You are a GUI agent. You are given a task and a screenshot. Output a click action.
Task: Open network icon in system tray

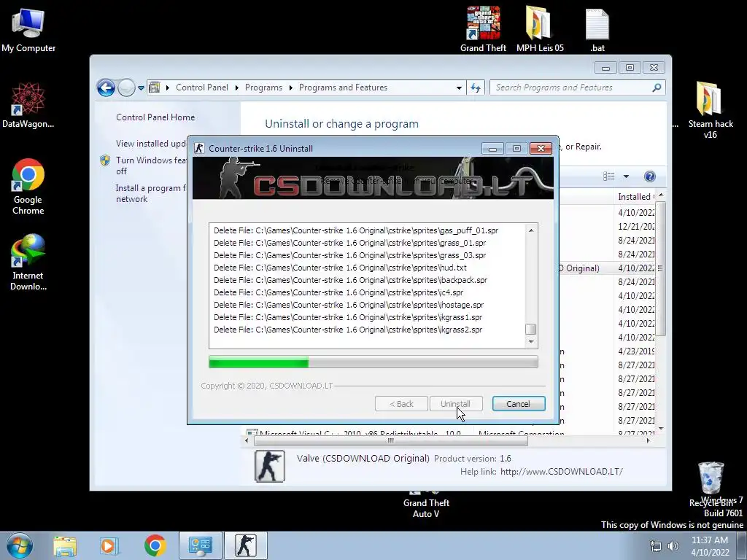656,546
